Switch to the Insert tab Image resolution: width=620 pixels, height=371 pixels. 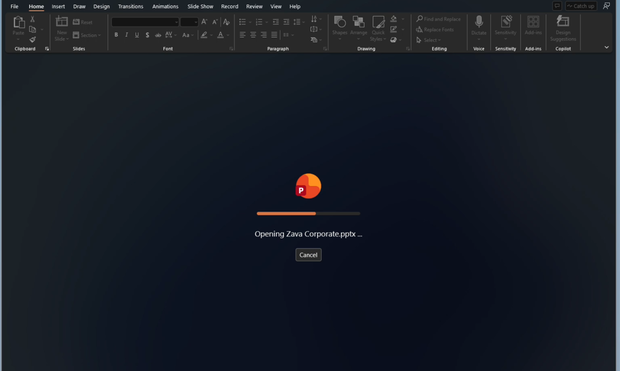click(x=58, y=6)
